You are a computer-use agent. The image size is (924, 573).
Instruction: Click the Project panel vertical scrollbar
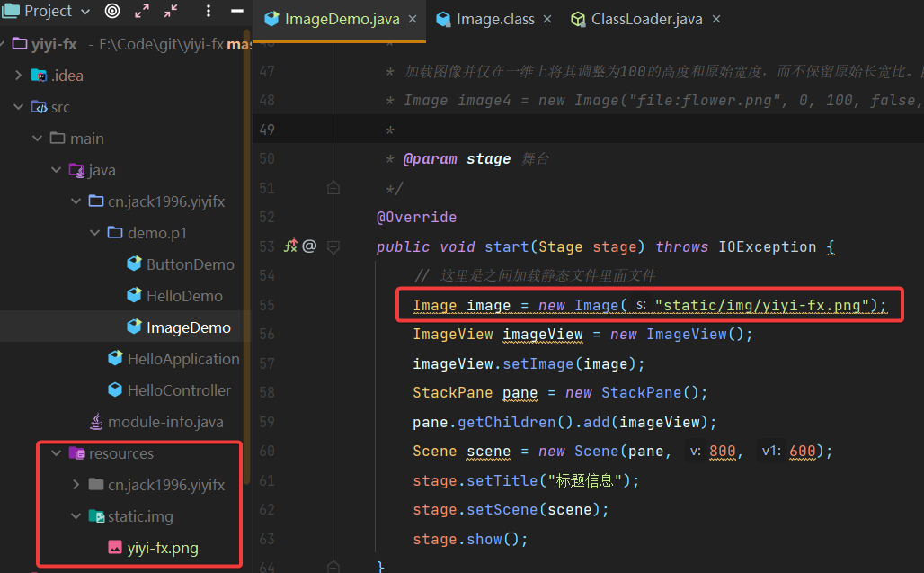pos(247,259)
